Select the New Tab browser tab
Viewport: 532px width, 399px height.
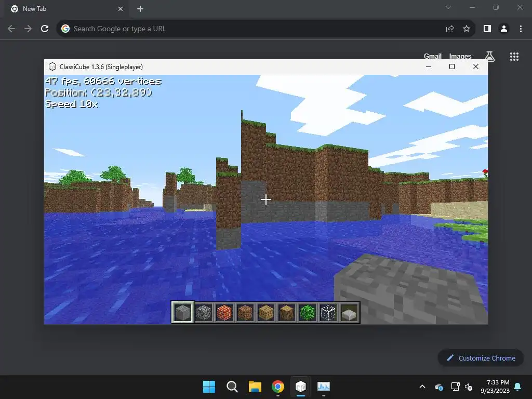pos(67,9)
